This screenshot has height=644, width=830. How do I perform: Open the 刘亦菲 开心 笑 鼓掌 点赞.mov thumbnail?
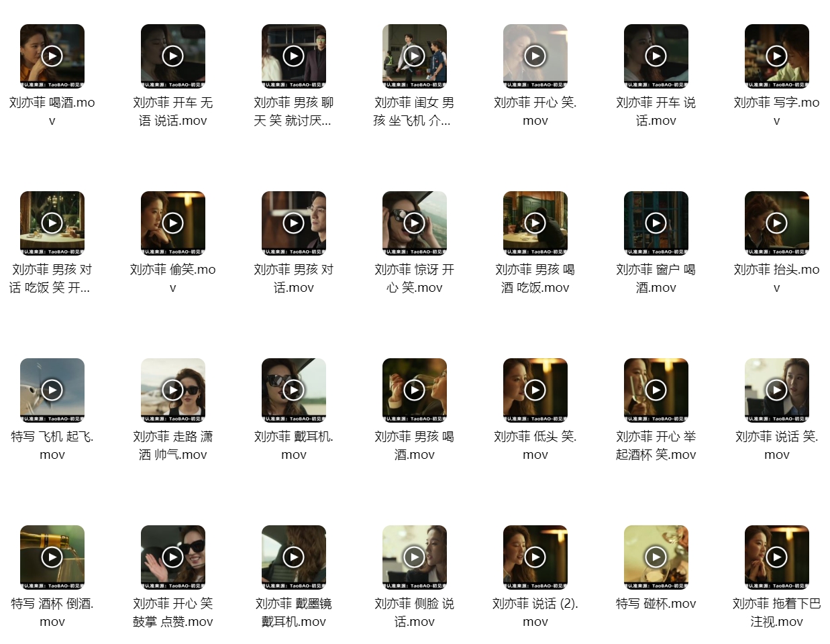(173, 557)
